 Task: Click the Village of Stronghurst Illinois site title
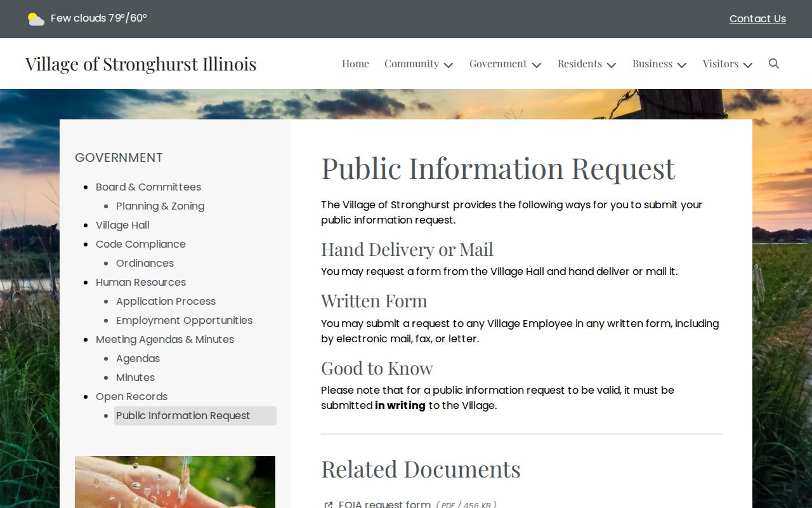click(141, 63)
